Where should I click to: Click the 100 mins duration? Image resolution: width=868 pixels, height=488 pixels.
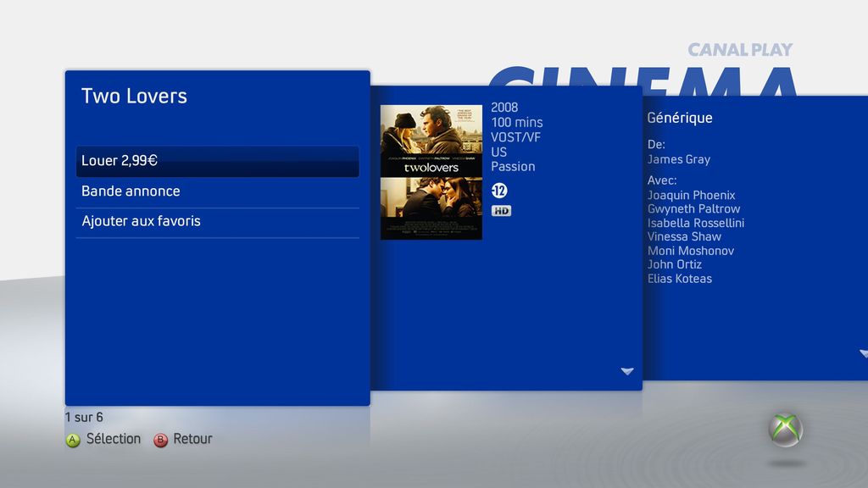pos(517,122)
